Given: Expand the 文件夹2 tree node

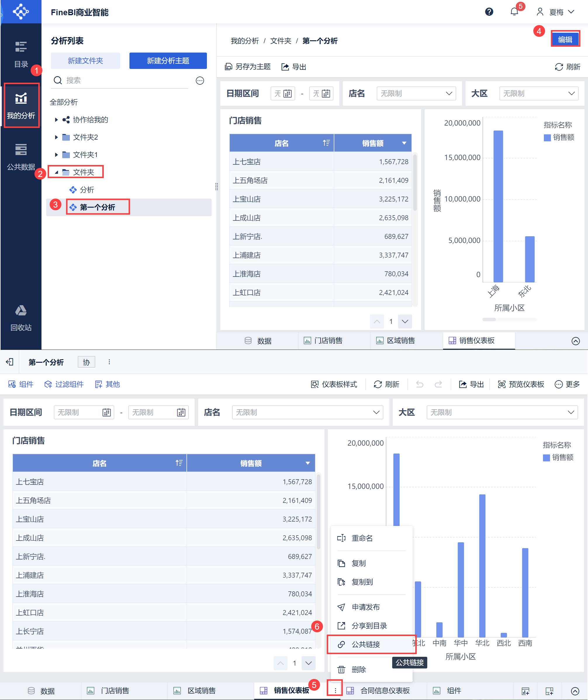Looking at the screenshot, I should point(56,137).
